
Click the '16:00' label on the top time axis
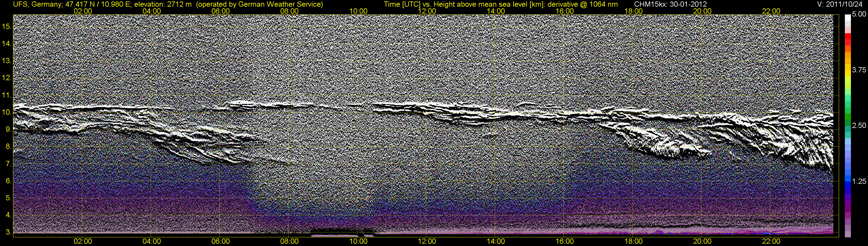[x=565, y=11]
